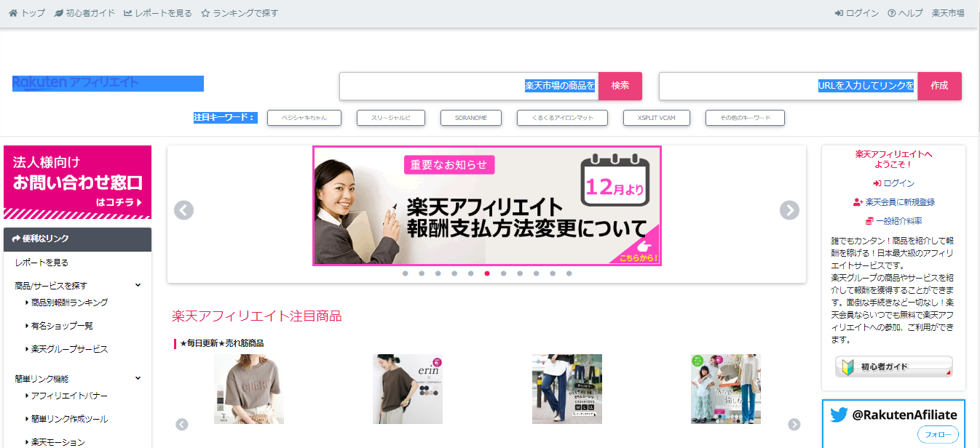The height and width of the screenshot is (448, 980).
Task: Go to previous banner slide arrow
Action: [184, 210]
